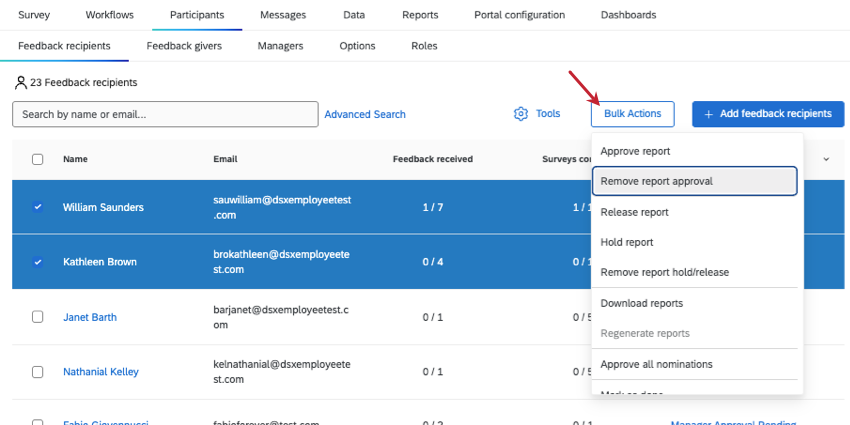
Task: Click the Tools gear icon
Action: point(521,114)
